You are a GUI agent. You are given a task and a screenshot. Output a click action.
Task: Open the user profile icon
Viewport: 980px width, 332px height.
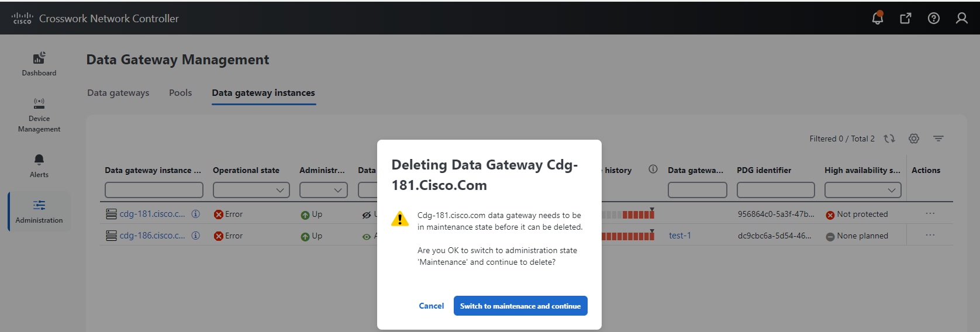962,18
